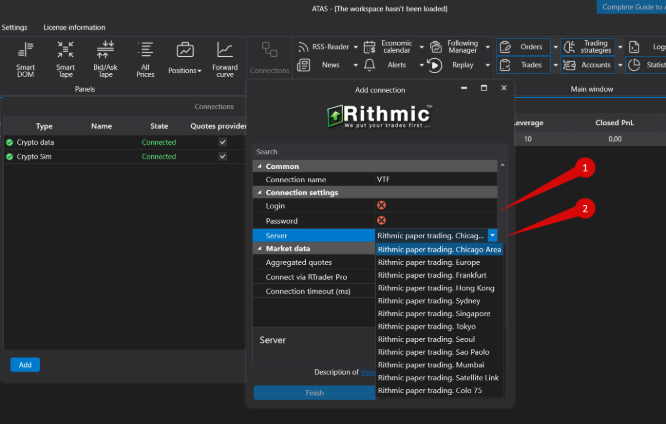Expand the RSS-Reader dropdown arrow
This screenshot has height=424, width=666.
pyautogui.click(x=356, y=47)
